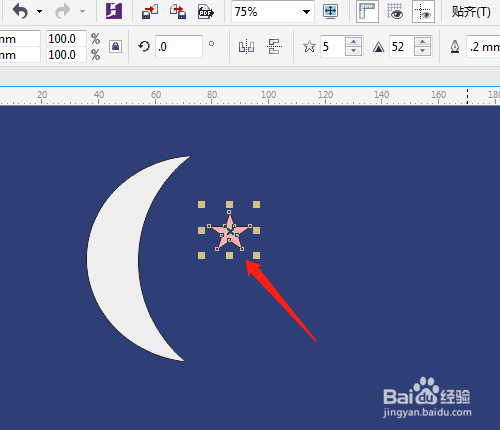Click the star's center X marker
500x430 pixels.
pos(230,231)
